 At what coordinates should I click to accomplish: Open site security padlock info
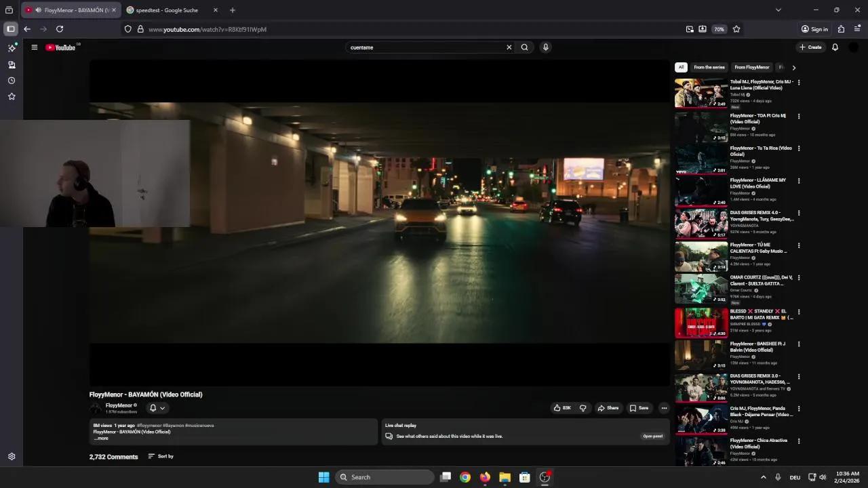(140, 29)
